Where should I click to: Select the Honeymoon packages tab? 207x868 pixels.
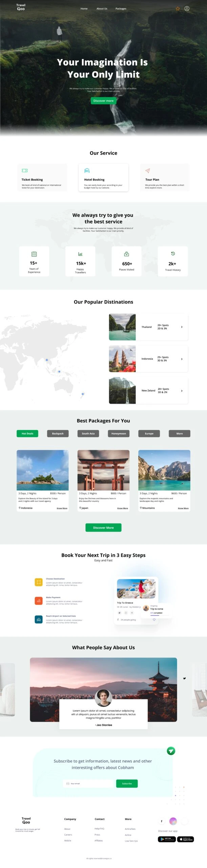click(x=119, y=433)
